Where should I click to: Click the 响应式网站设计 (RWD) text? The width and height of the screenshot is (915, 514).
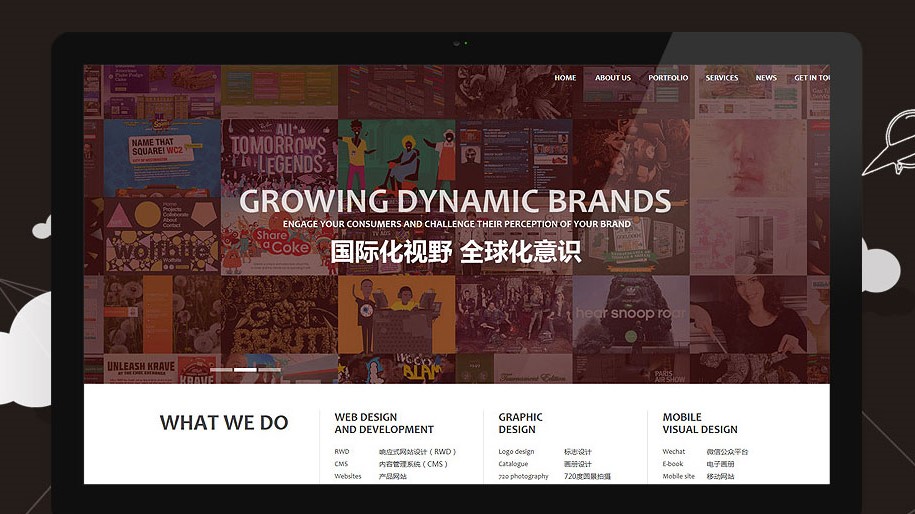tap(417, 452)
